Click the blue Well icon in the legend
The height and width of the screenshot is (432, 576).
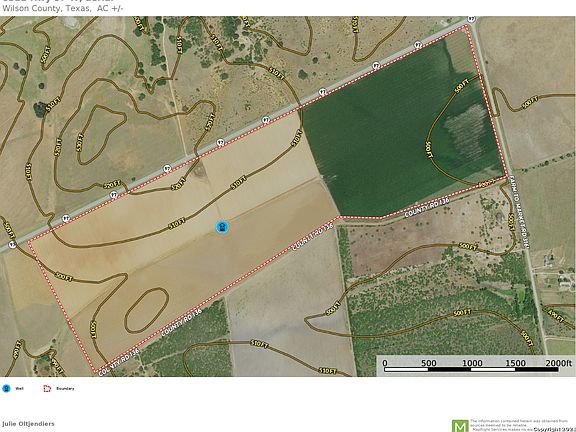tap(6, 388)
